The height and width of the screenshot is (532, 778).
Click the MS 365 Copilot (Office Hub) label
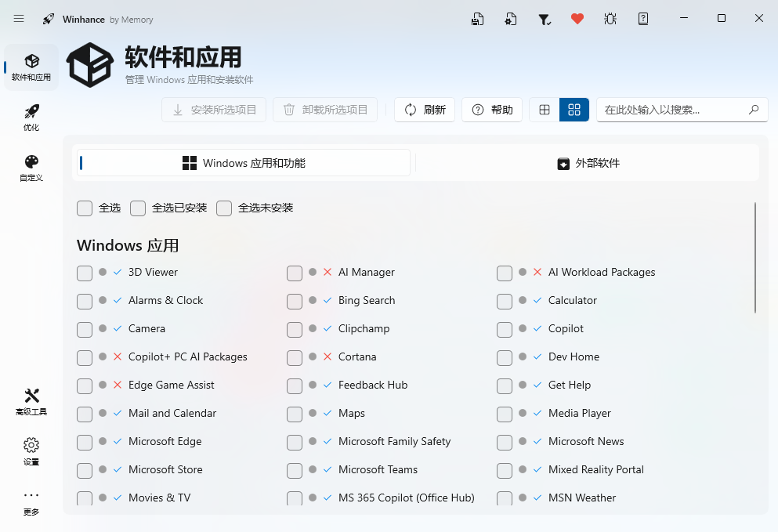coord(407,498)
